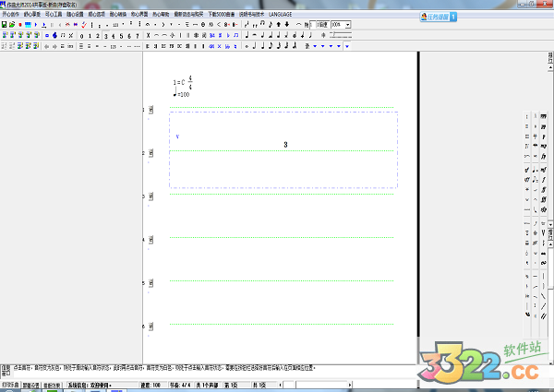Click the blue V marker in the score
The image size is (554, 392).
point(177,137)
